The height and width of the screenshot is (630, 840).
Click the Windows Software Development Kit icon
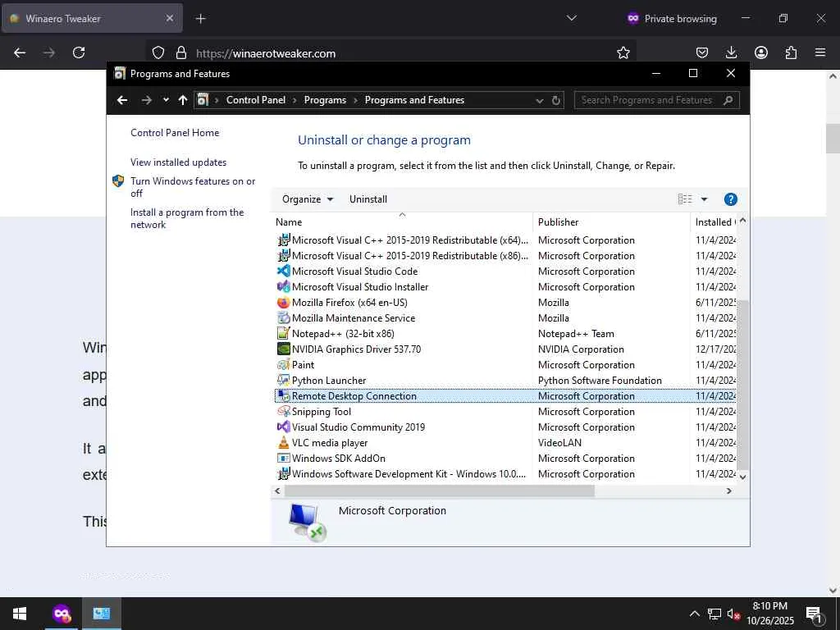[x=283, y=473]
